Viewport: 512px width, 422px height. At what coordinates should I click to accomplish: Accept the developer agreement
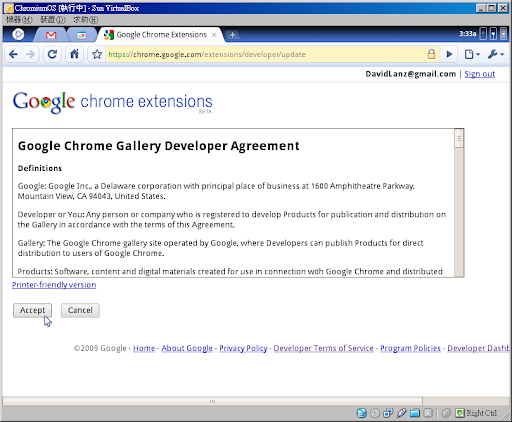32,310
